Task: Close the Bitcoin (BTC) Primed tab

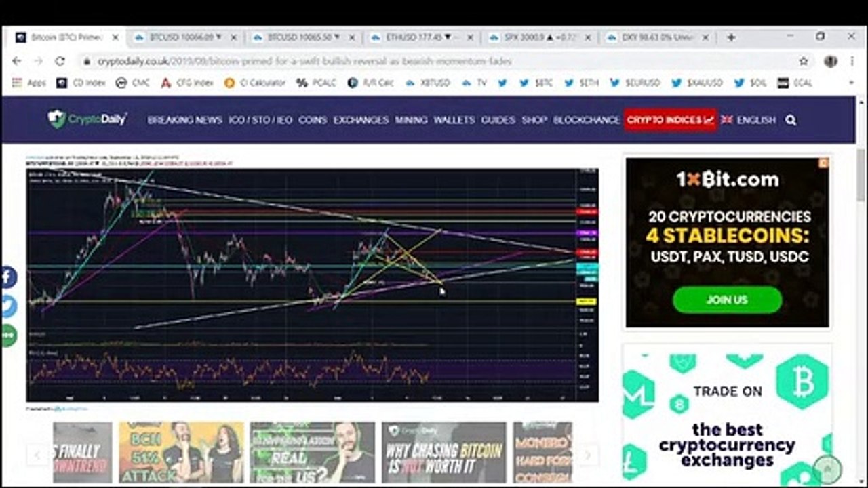Action: pyautogui.click(x=115, y=37)
